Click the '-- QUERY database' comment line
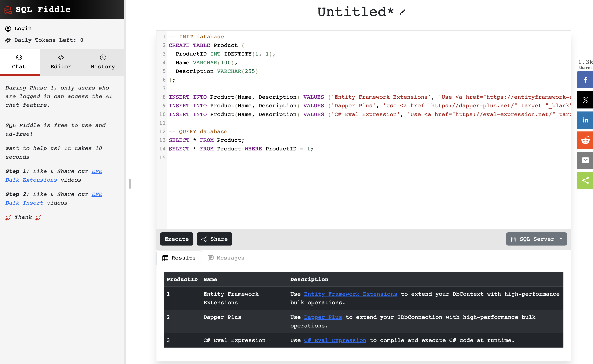This screenshot has width=593, height=364. (198, 132)
